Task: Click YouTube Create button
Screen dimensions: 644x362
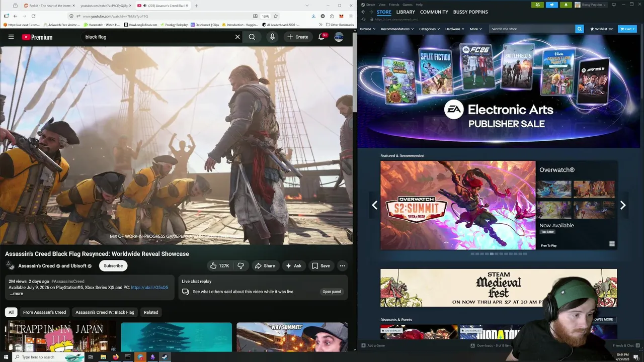Action: tap(297, 37)
